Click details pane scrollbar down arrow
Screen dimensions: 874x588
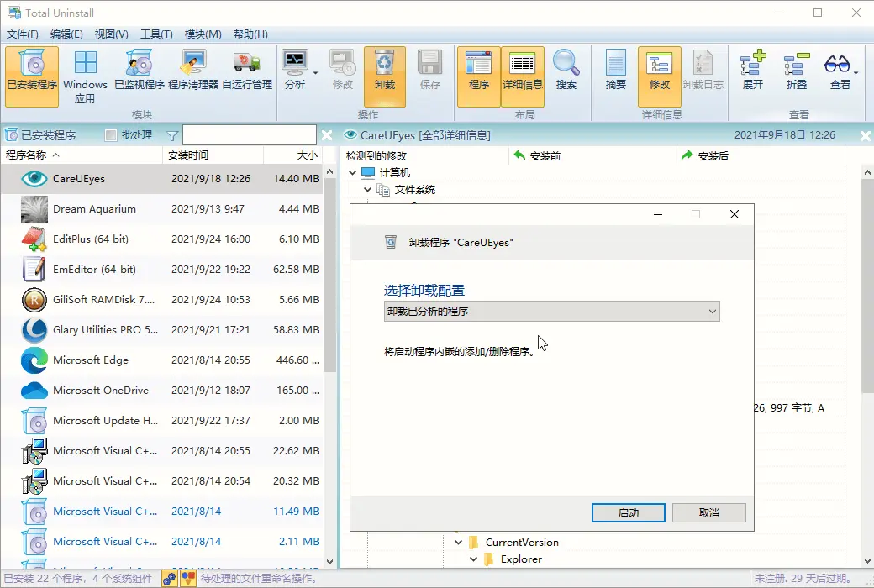pyautogui.click(x=867, y=561)
